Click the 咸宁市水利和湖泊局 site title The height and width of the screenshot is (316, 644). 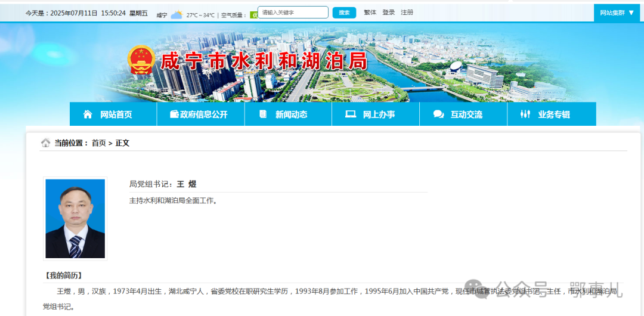pyautogui.click(x=264, y=61)
